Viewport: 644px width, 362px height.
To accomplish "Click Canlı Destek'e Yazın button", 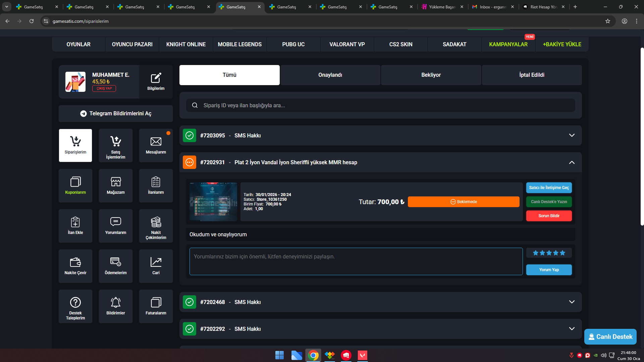I will coord(549,202).
